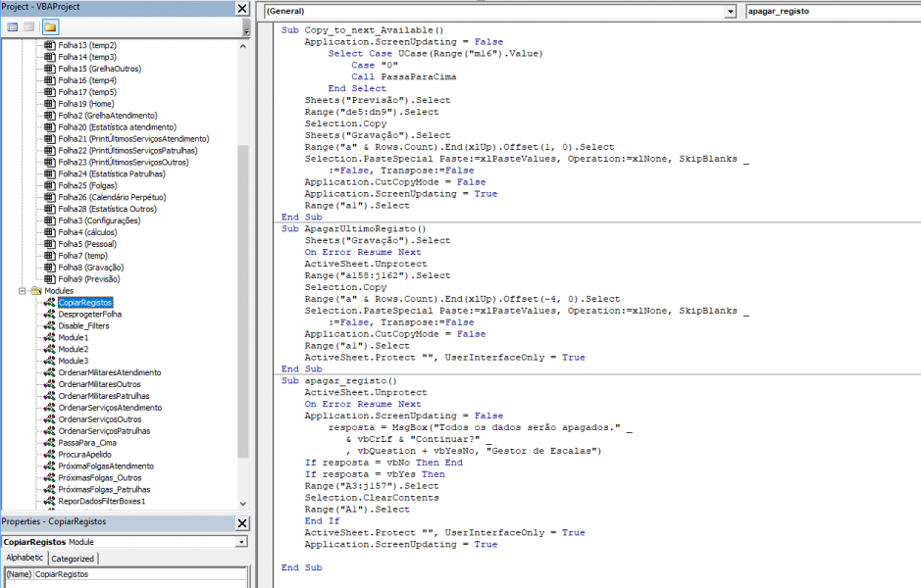Select the DesprogeterFolha module icon
The image size is (921, 588).
pyautogui.click(x=49, y=315)
